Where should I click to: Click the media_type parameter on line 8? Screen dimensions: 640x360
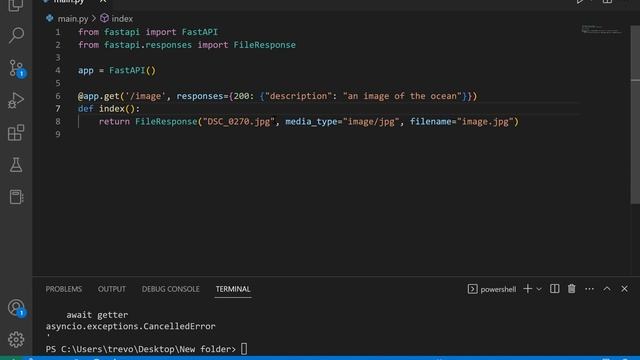tap(311, 122)
